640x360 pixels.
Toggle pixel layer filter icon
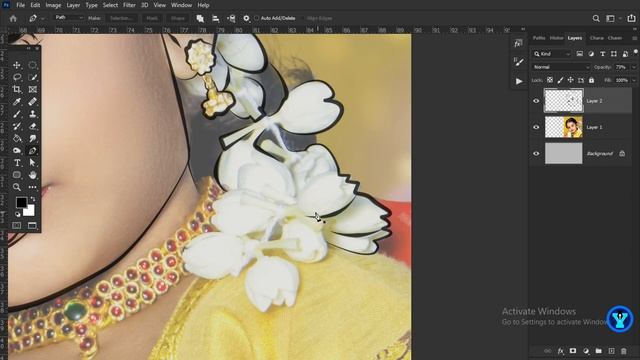coord(580,54)
